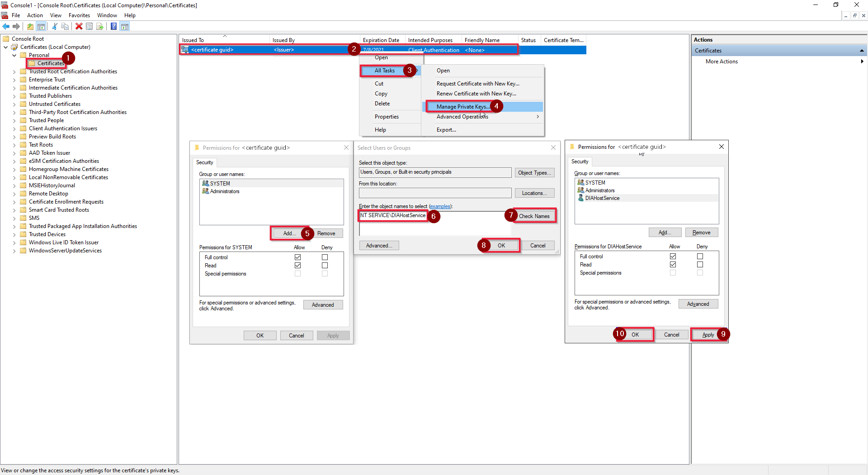Image resolution: width=868 pixels, height=475 pixels.
Task: Expand the More Actions submenu arrow
Action: pyautogui.click(x=862, y=62)
